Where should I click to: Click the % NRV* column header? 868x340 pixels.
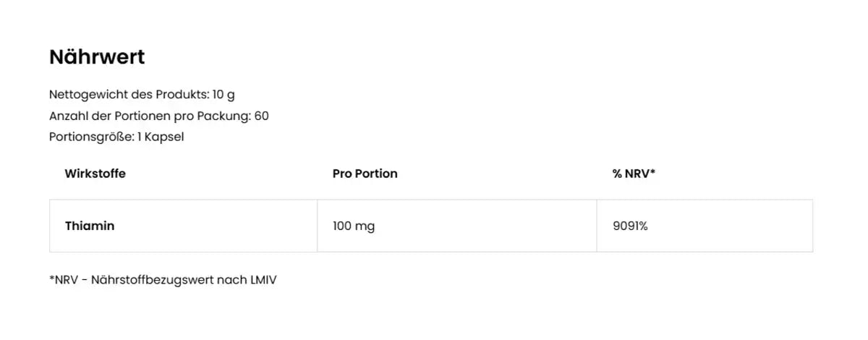634,174
